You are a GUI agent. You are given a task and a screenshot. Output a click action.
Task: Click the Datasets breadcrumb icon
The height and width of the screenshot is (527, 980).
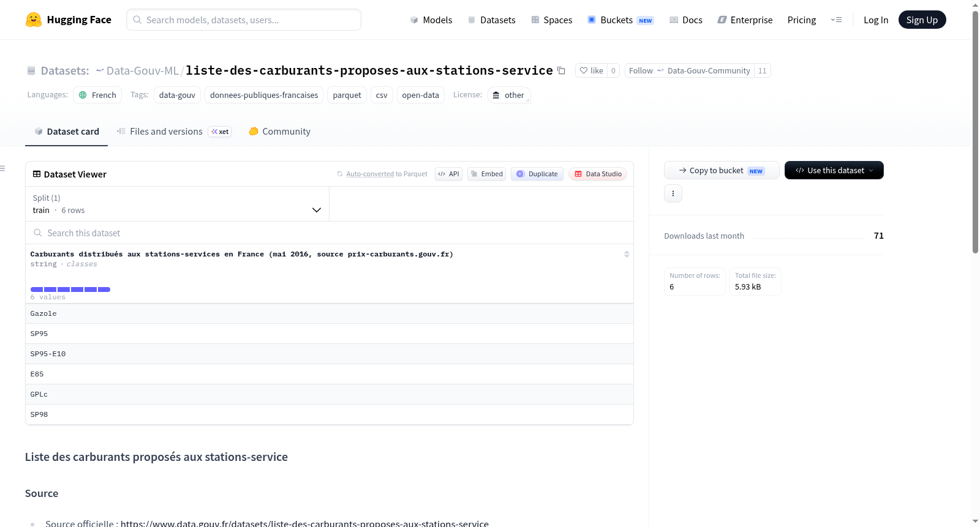coord(31,70)
